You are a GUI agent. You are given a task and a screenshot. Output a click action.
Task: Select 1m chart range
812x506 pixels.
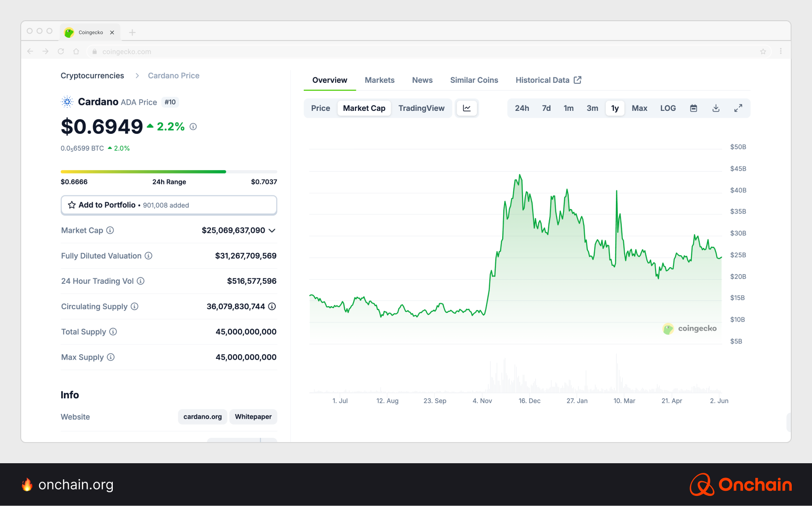pos(569,108)
